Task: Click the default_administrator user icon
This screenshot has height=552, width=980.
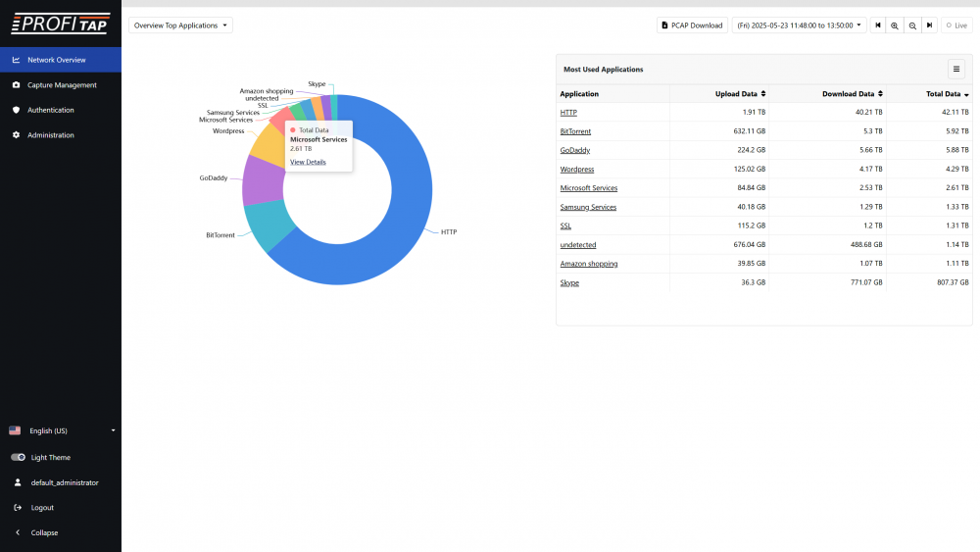Action: (x=17, y=482)
